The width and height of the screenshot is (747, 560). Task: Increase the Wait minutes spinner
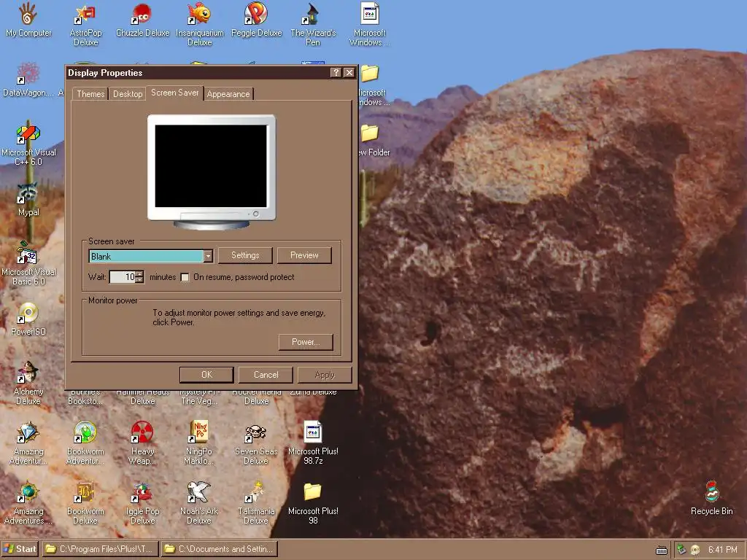click(x=139, y=274)
